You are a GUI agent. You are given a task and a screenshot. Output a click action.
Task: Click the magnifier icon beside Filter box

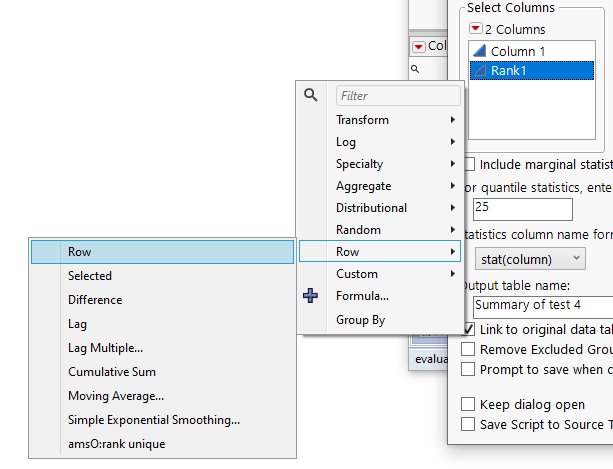click(311, 95)
